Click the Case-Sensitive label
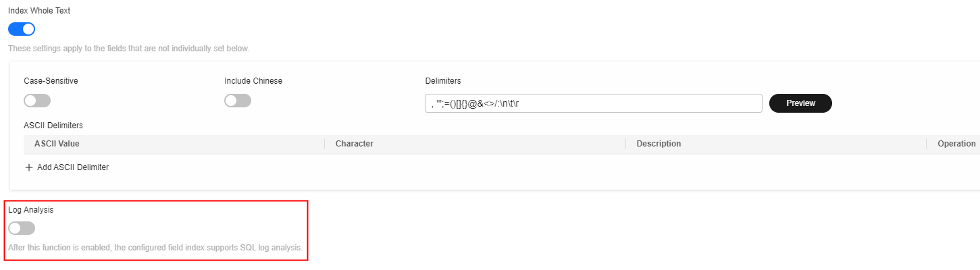This screenshot has width=980, height=270. pyautogui.click(x=51, y=81)
